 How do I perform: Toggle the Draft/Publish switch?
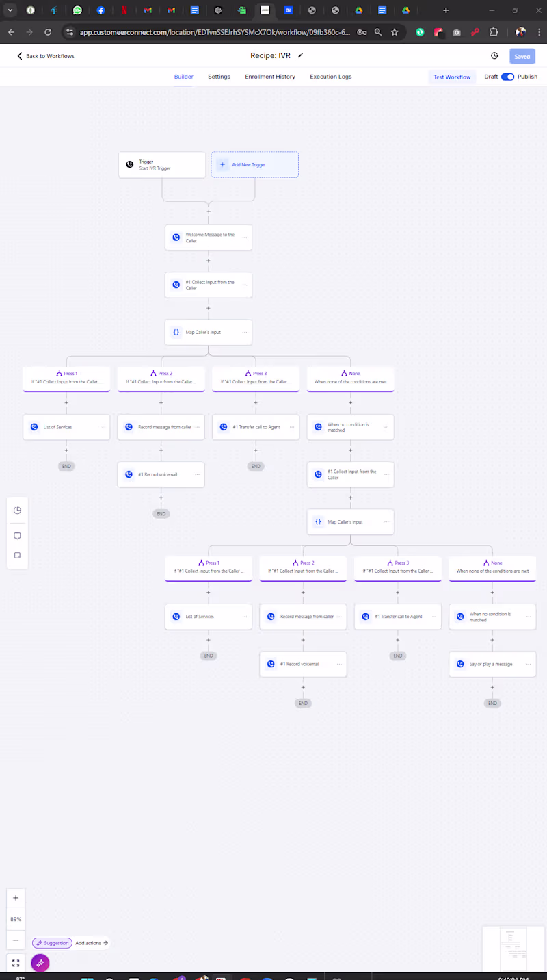click(507, 77)
